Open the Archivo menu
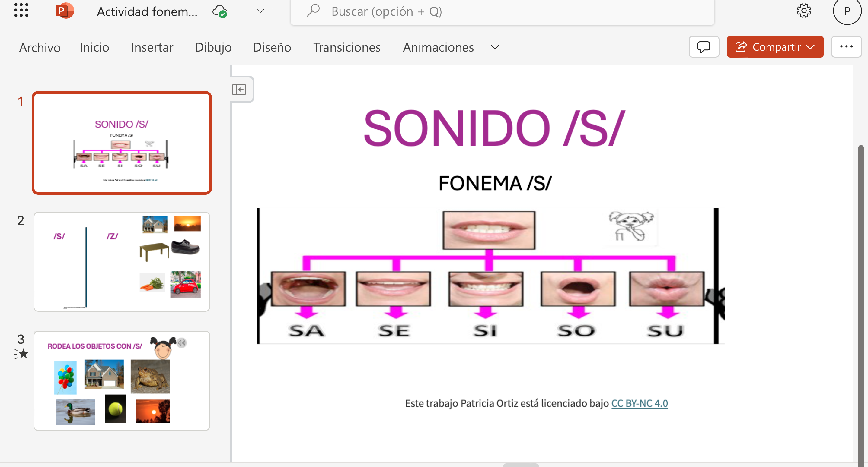 point(40,47)
